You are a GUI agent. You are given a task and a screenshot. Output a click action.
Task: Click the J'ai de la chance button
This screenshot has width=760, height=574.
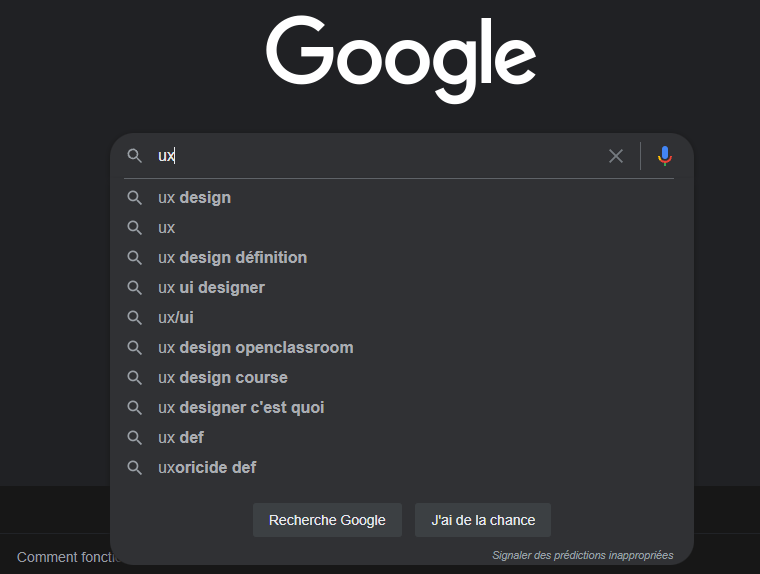click(x=483, y=520)
